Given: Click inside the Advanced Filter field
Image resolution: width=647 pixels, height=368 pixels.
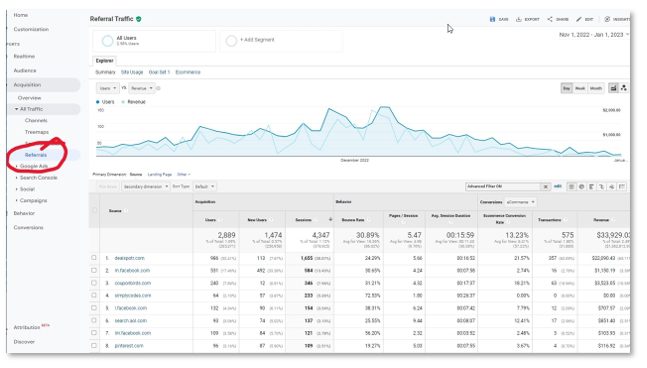Looking at the screenshot, I should point(503,186).
